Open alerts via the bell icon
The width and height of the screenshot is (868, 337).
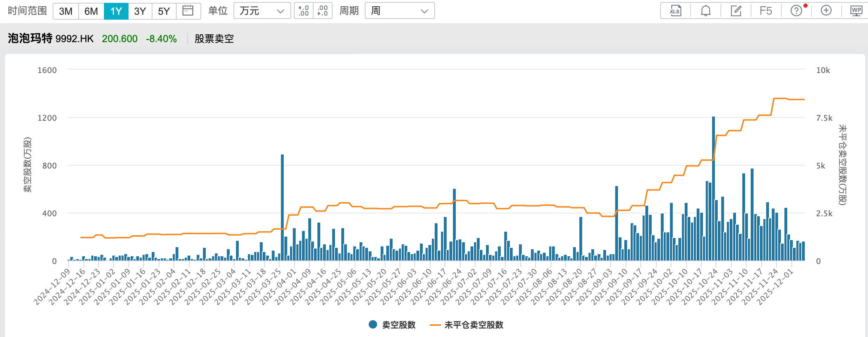[x=705, y=11]
